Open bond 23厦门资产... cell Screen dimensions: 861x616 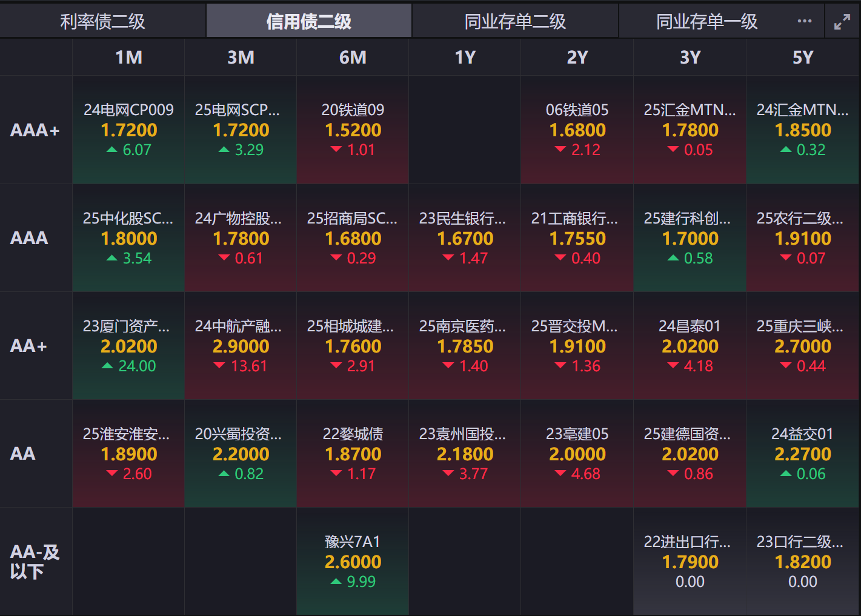pos(128,346)
